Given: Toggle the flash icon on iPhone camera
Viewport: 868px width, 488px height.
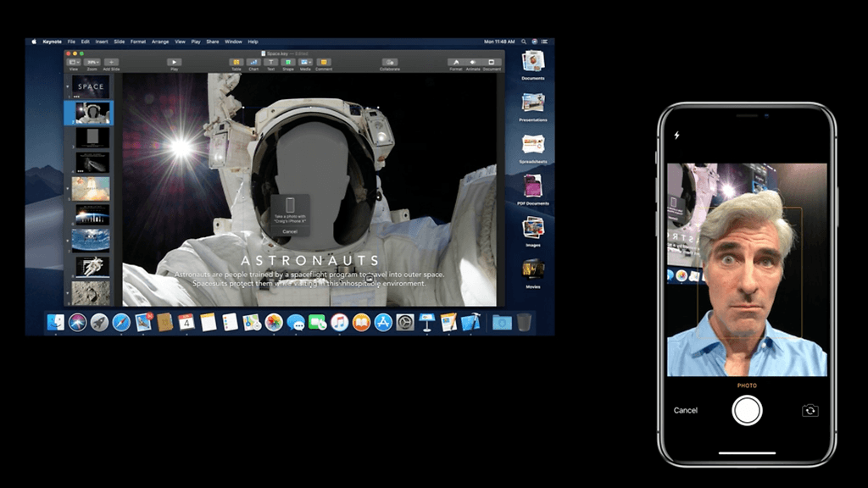Looking at the screenshot, I should (676, 135).
